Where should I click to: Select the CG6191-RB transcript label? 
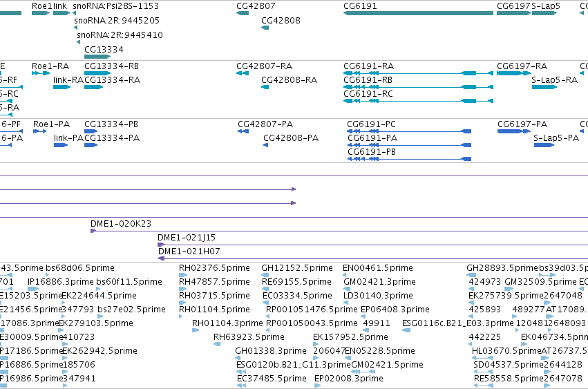point(368,80)
